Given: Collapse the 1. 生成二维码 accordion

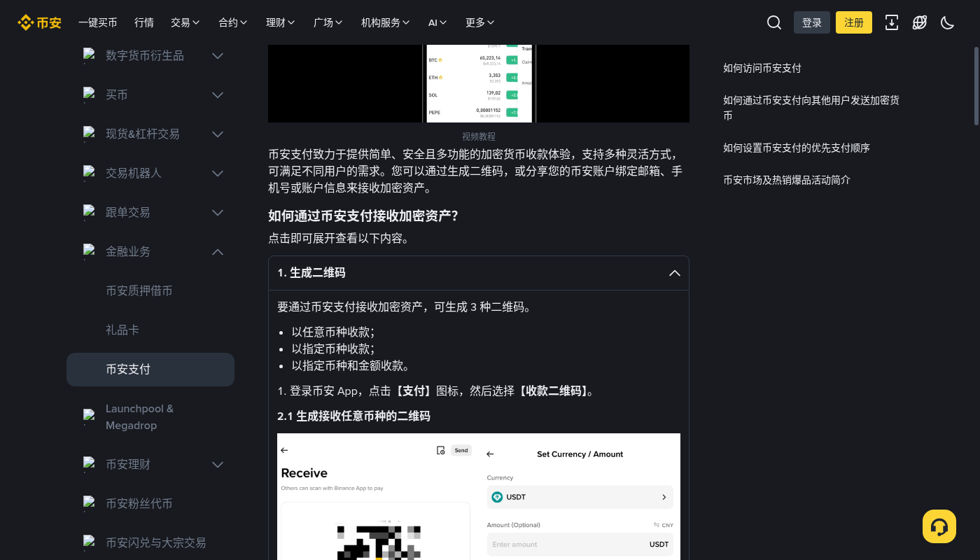Looking at the screenshot, I should coord(479,273).
